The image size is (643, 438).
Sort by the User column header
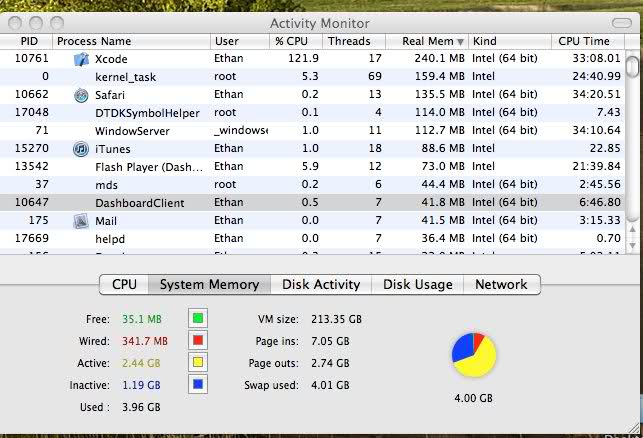coord(240,41)
